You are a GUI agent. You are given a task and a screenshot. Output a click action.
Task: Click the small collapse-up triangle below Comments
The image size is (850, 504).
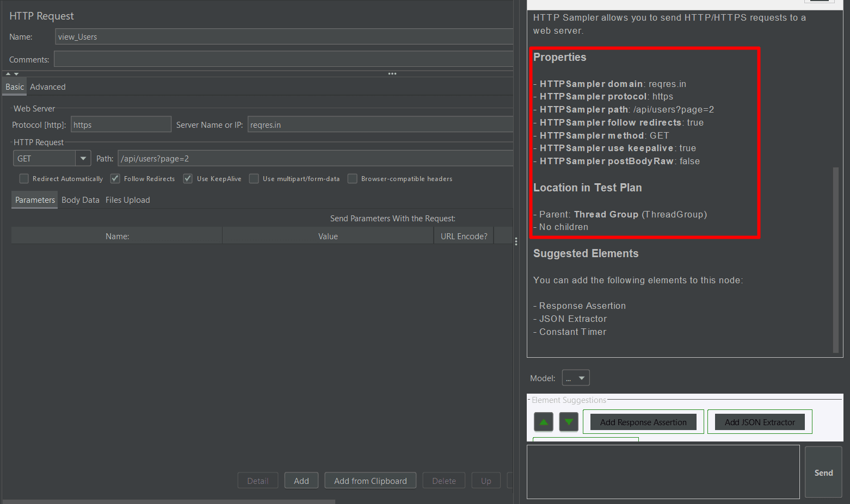point(8,74)
